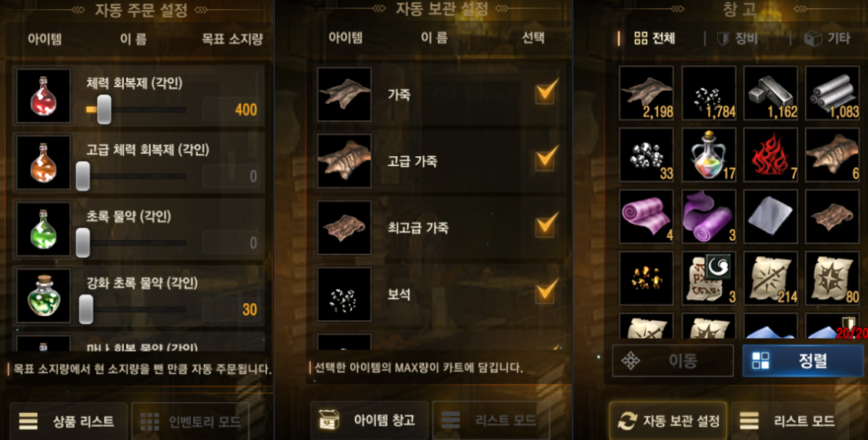Open the 기타 warehouse tab
Image resolution: width=868 pixels, height=440 pixels.
click(x=827, y=38)
